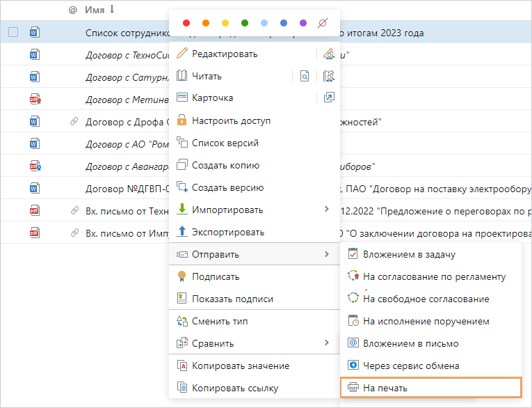Click the PDF icon of Вх. письмо от Импу
This screenshot has height=408, width=532.
pyautogui.click(x=35, y=233)
